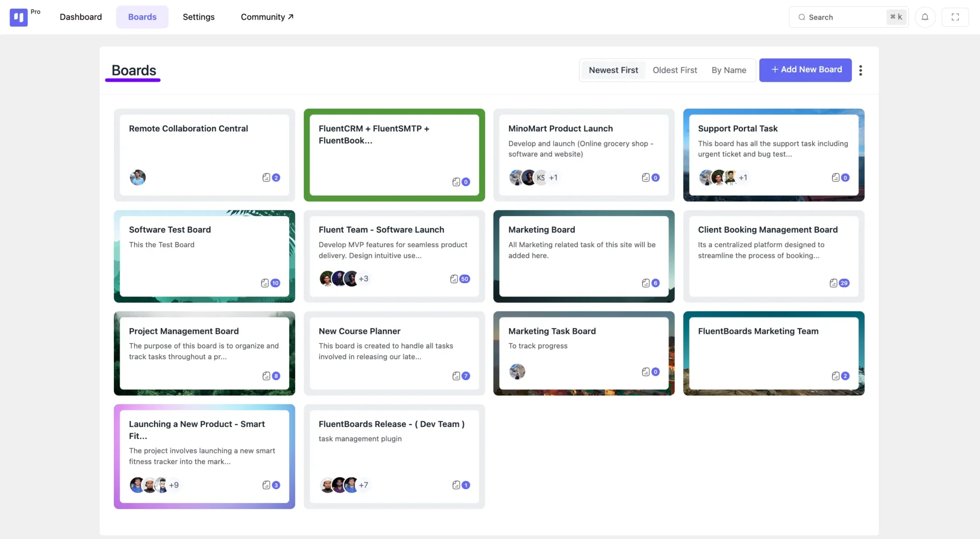Open the Settings menu item

[x=199, y=17]
